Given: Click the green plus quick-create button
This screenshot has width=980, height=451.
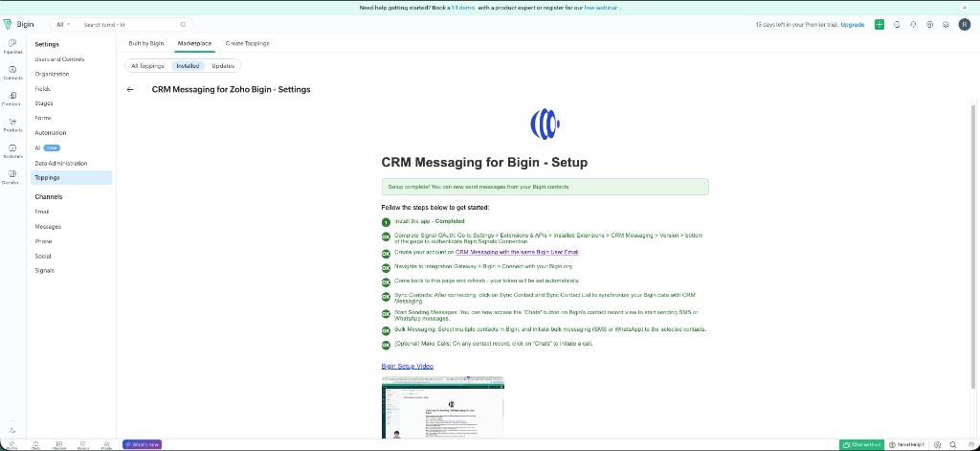Looking at the screenshot, I should 880,24.
